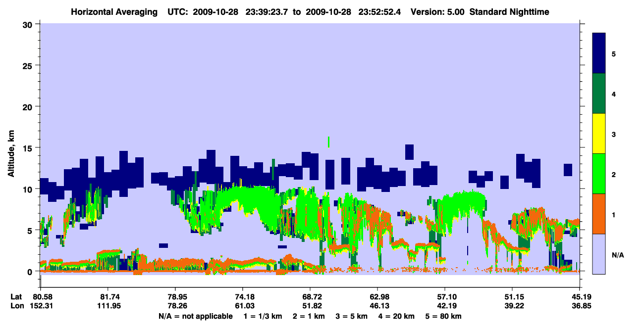Click the start time '23:39:23.7' in title

point(266,12)
